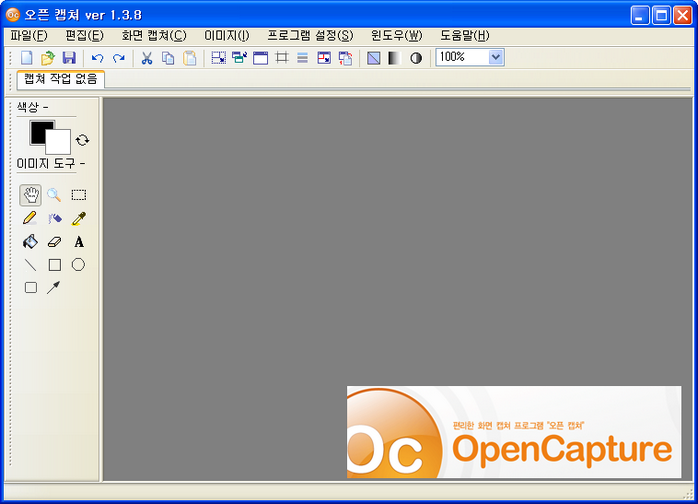Image resolution: width=698 pixels, height=504 pixels.
Task: Select the Rounded rectangle tool
Action: click(31, 288)
